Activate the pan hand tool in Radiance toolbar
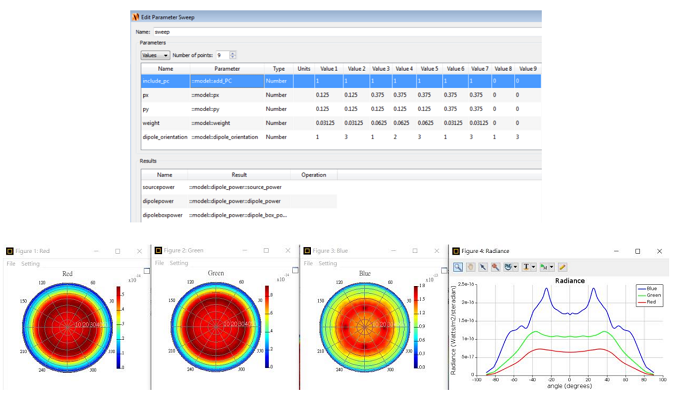This screenshot has width=680, height=403. point(470,267)
